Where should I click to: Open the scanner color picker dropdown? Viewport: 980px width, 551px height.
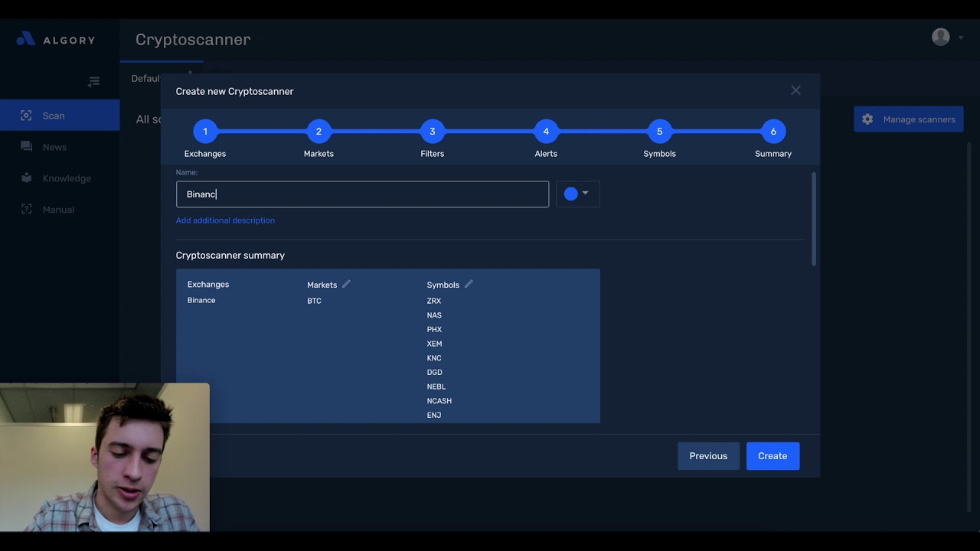coord(577,194)
